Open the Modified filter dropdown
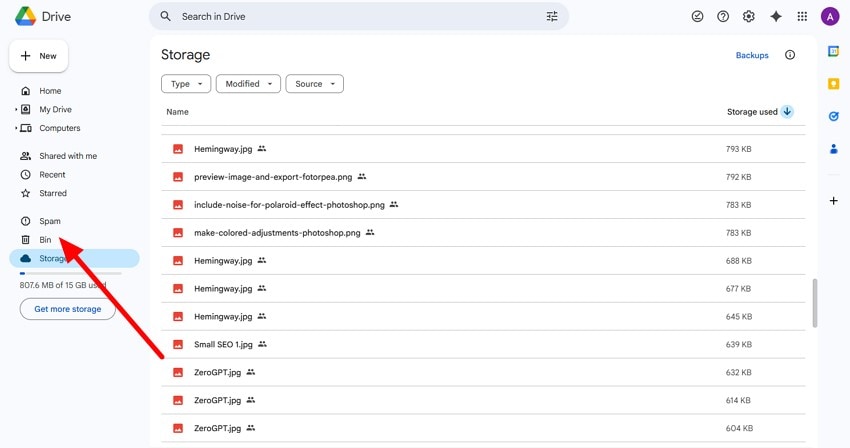This screenshot has width=850, height=448. click(x=248, y=84)
